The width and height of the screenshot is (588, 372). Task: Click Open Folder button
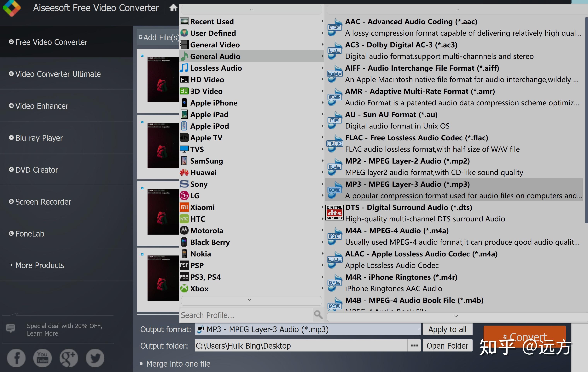[x=447, y=346]
